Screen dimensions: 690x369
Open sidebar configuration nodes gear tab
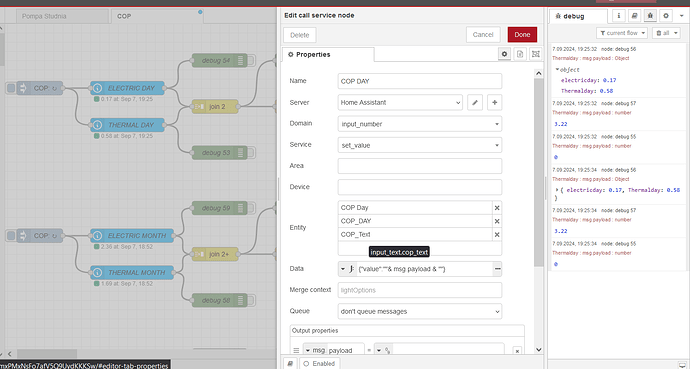tap(666, 16)
